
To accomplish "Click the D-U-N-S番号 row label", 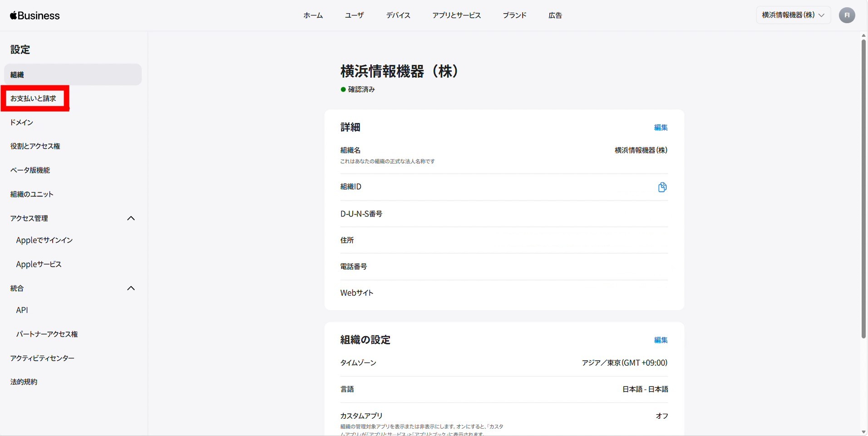I will [x=361, y=214].
